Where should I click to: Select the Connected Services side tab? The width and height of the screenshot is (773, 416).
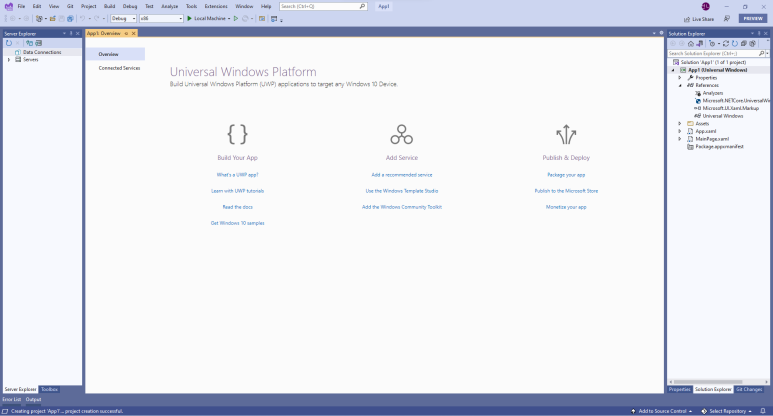(119, 68)
